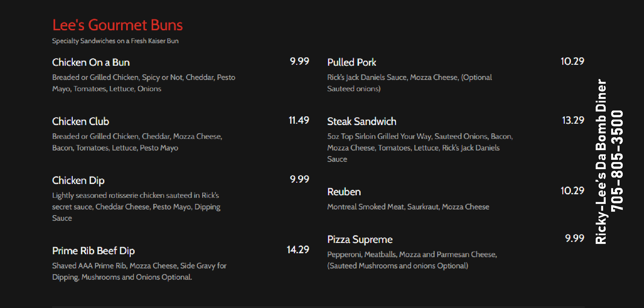The image size is (644, 308).
Task: Click the Specialty Sandwiches subtitle text
Action: [x=115, y=41]
